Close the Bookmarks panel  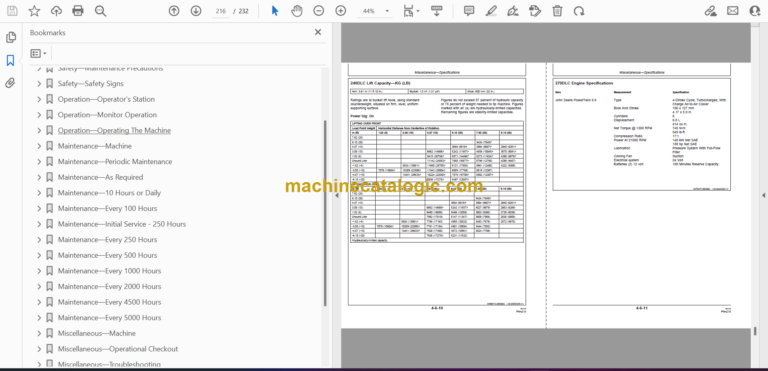coord(318,32)
